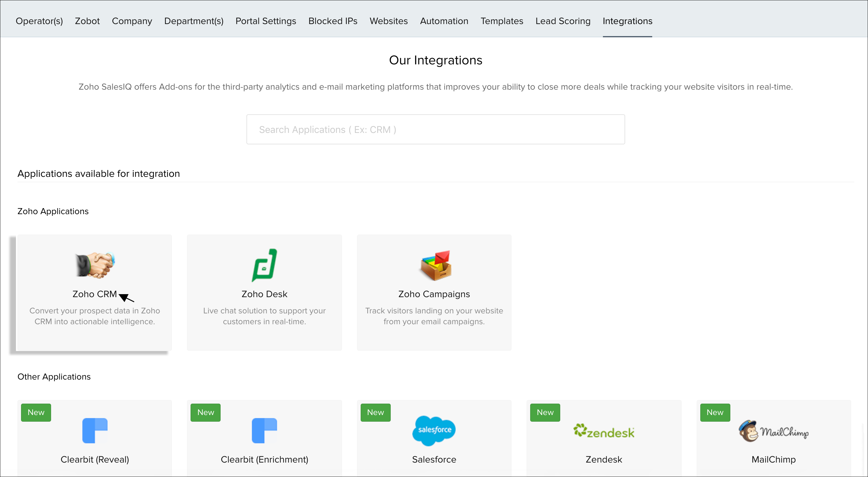Open the Blocked IPs tab
868x477 pixels.
(x=333, y=21)
